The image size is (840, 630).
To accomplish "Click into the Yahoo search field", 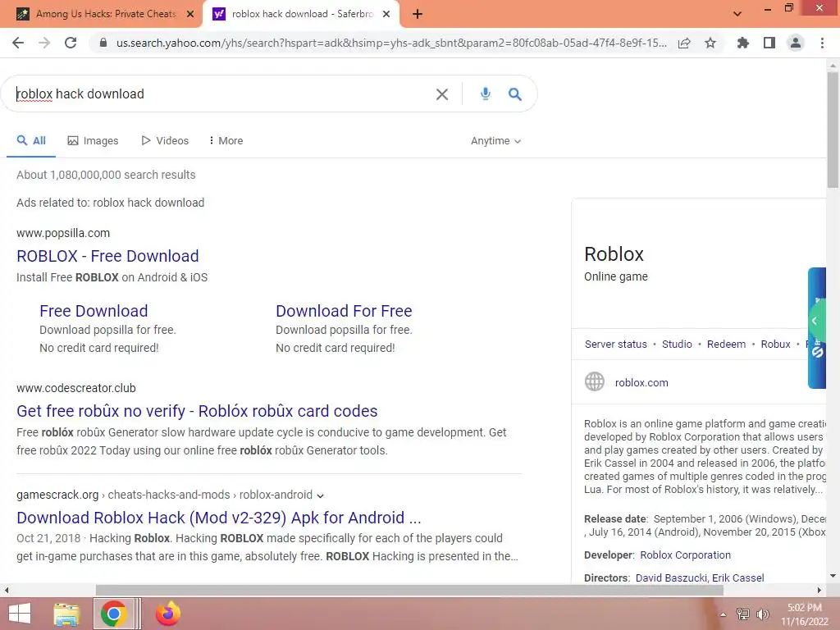I will point(222,94).
